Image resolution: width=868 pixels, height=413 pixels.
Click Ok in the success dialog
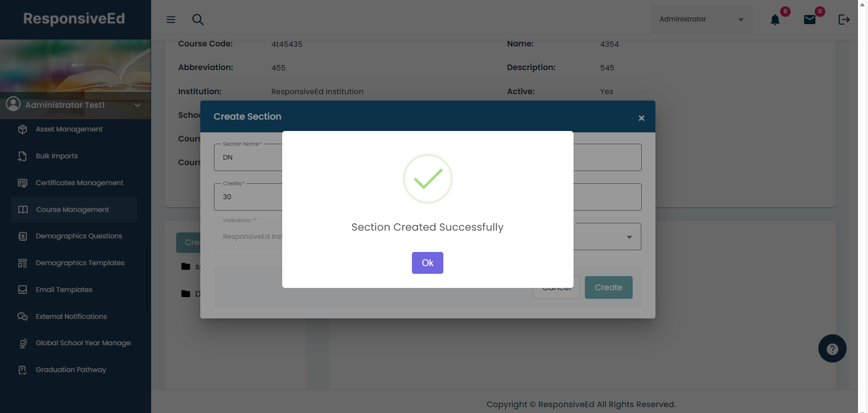click(x=427, y=263)
